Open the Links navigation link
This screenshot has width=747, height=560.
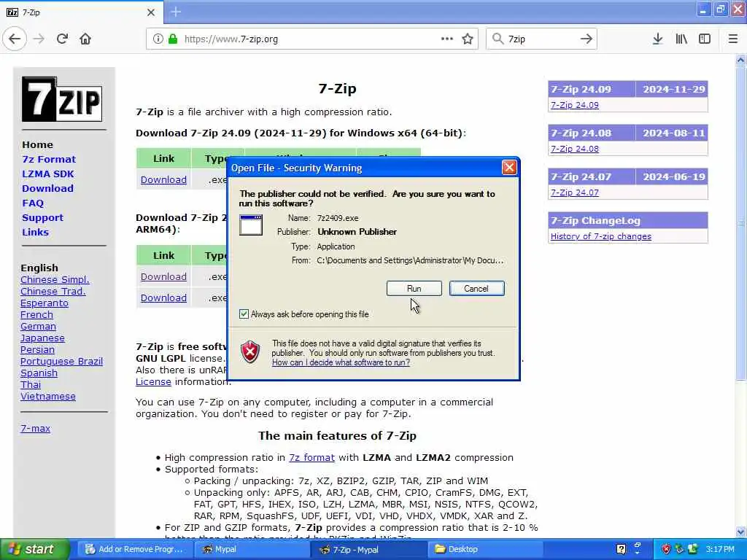point(35,233)
